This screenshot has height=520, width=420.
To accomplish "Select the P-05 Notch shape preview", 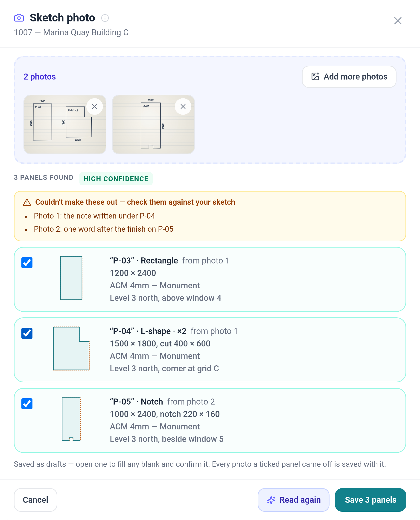I will 71,419.
